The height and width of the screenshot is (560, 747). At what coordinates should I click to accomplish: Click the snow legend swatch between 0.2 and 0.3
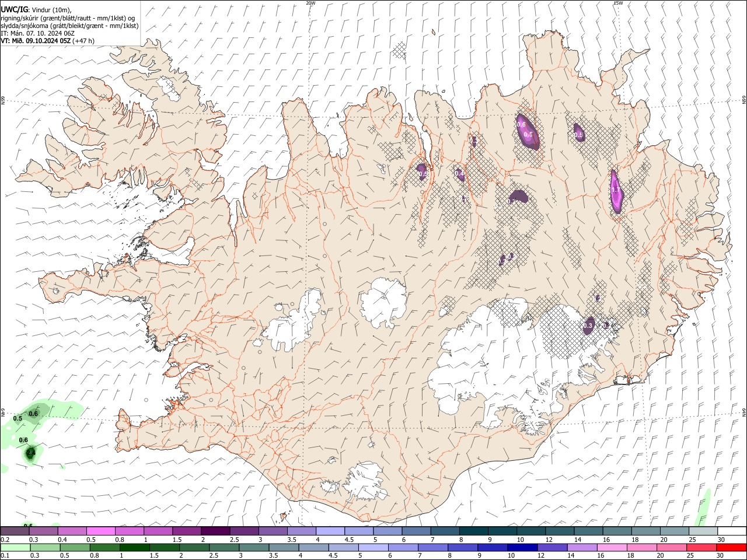point(15,531)
